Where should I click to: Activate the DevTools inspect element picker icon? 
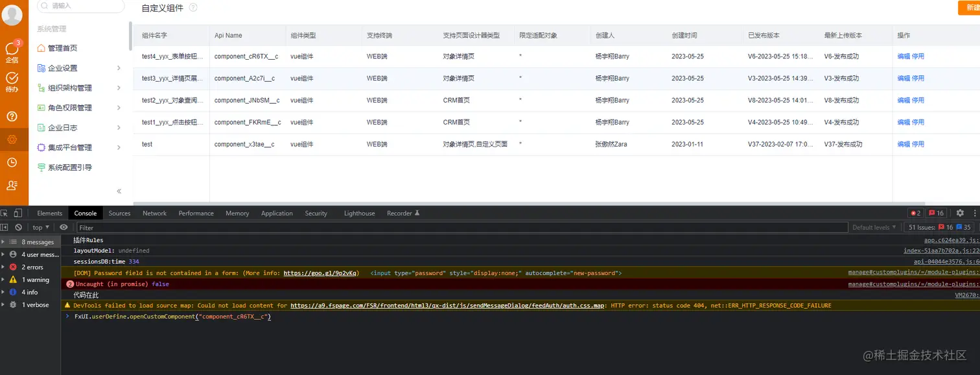click(5, 213)
